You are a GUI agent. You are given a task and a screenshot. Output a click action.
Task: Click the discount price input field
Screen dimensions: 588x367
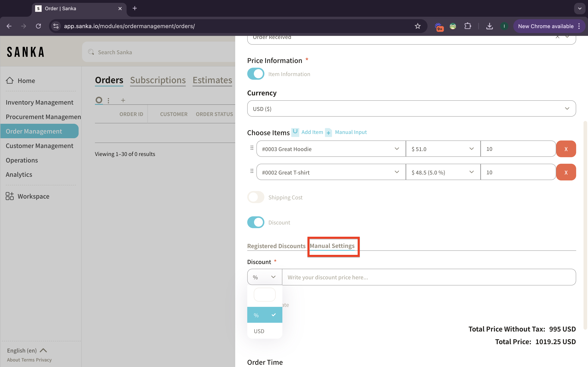(429, 277)
